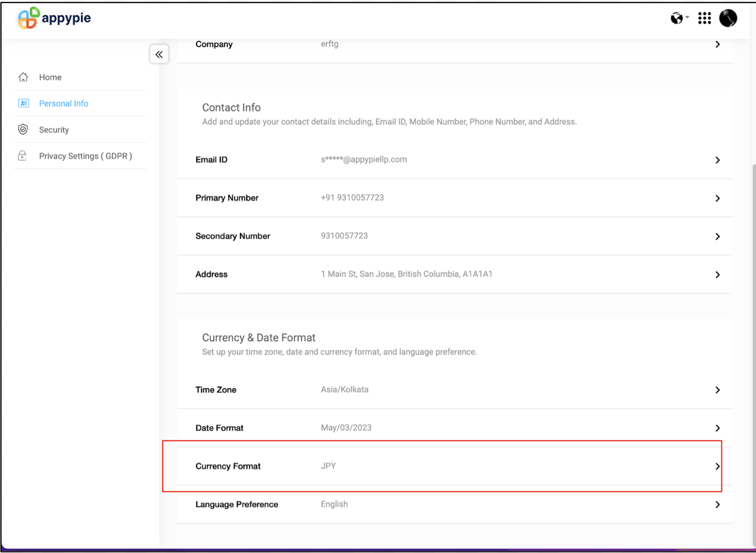Open the globe language selector
The height and width of the screenshot is (553, 756).
[x=679, y=19]
